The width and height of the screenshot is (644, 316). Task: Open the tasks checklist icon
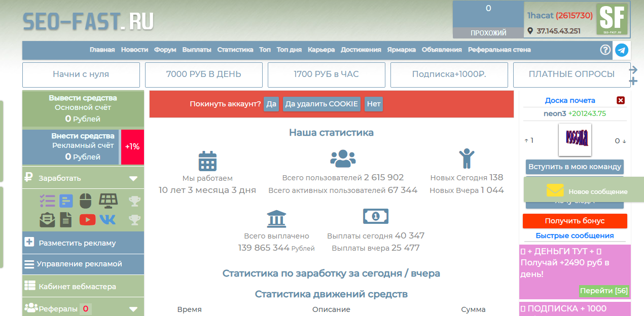tap(47, 201)
